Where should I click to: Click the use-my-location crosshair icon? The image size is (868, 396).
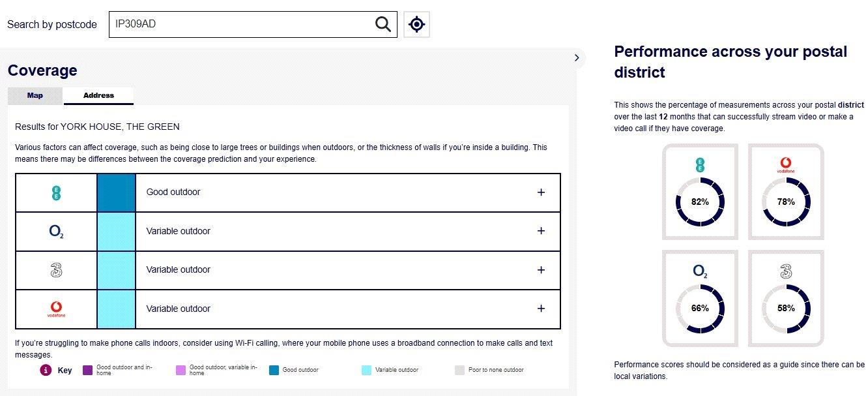416,24
